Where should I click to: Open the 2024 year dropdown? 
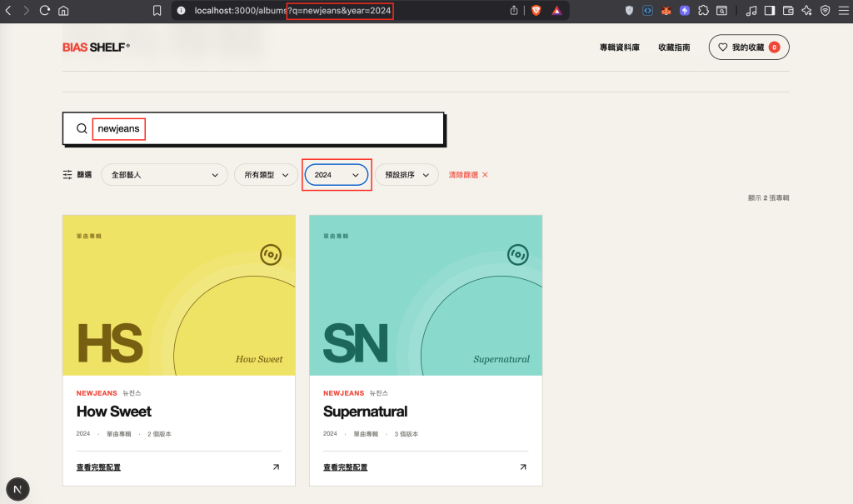tap(337, 175)
